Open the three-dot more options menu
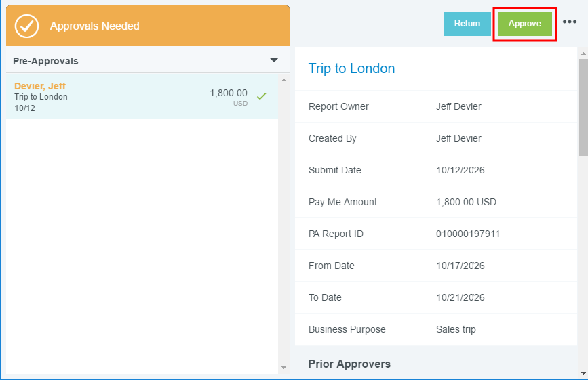 coord(570,22)
